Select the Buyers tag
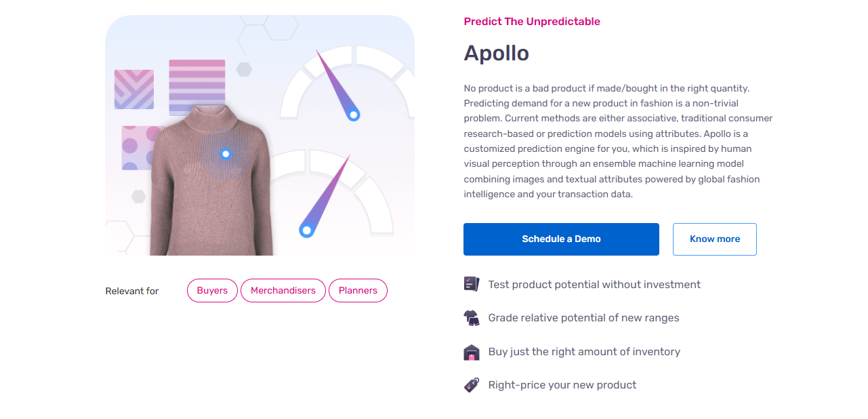 (212, 290)
